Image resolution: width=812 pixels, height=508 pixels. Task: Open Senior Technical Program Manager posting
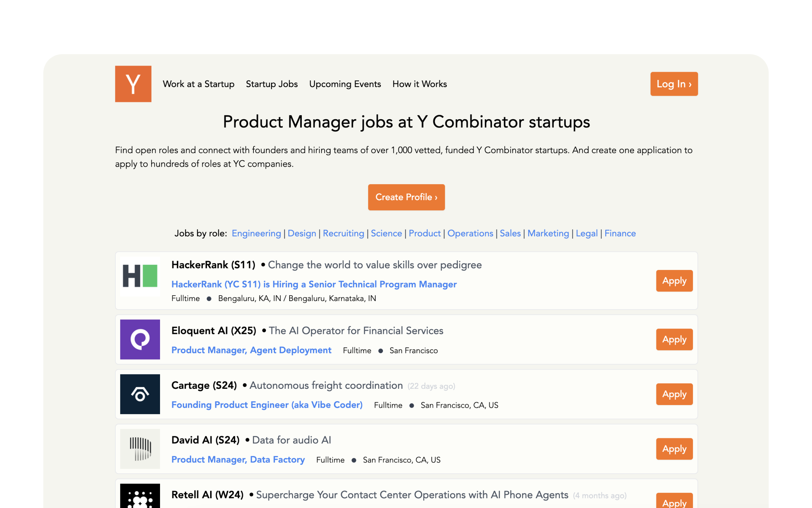point(314,284)
